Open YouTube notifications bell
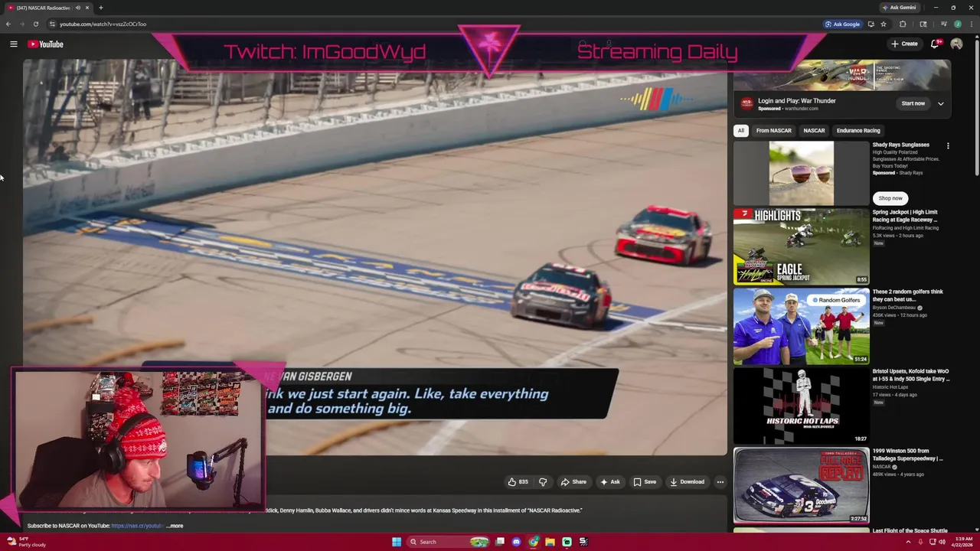This screenshot has width=980, height=551. click(x=935, y=44)
